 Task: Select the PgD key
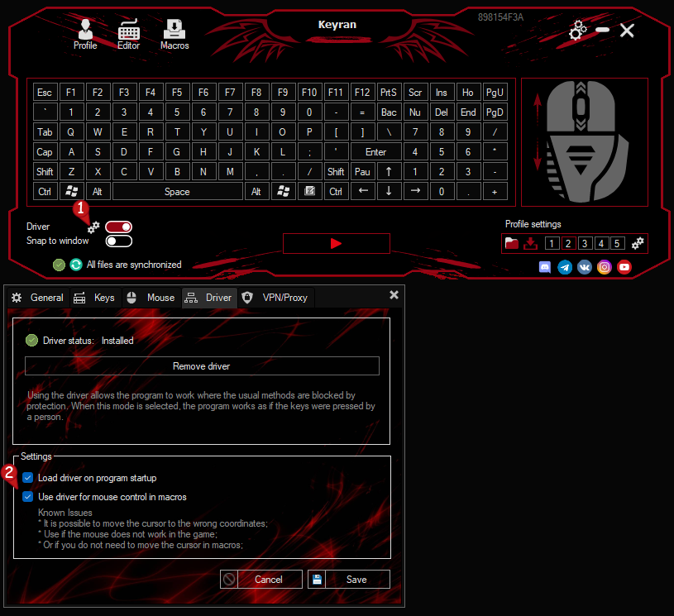495,112
